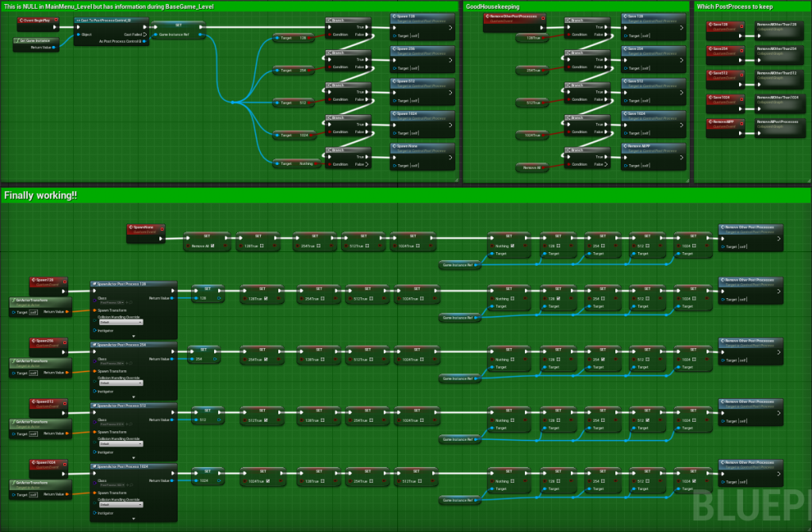Toggle the 254True checkbox in Spawn256 row
The height and width of the screenshot is (532, 812).
(266, 359)
